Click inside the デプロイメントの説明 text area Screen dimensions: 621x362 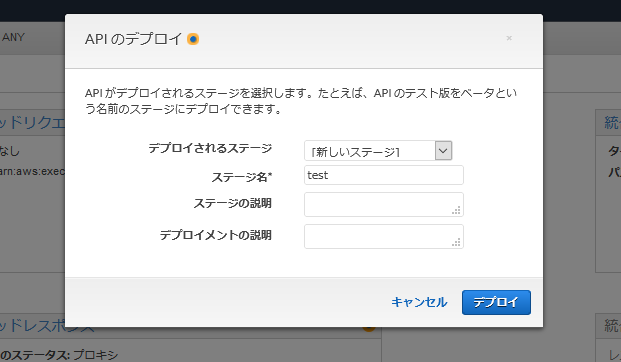(384, 236)
